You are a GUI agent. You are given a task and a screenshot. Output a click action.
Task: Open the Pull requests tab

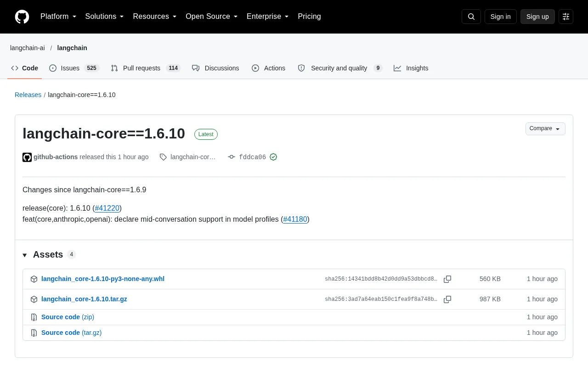coord(146,68)
